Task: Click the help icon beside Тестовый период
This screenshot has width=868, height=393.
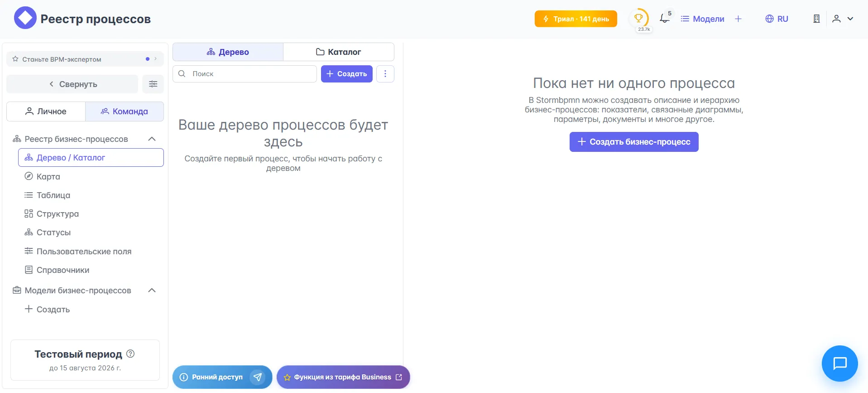Action: click(130, 354)
